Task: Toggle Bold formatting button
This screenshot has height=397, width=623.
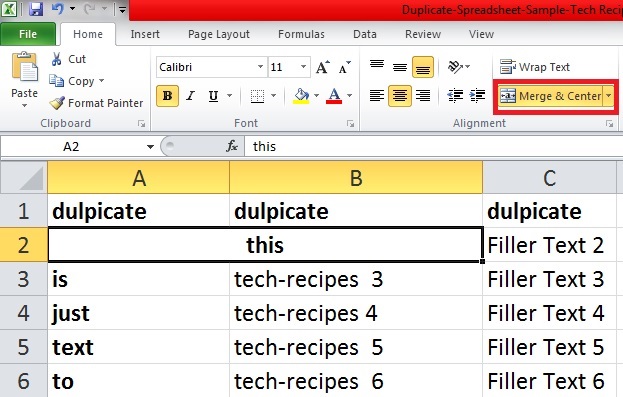Action: (167, 96)
